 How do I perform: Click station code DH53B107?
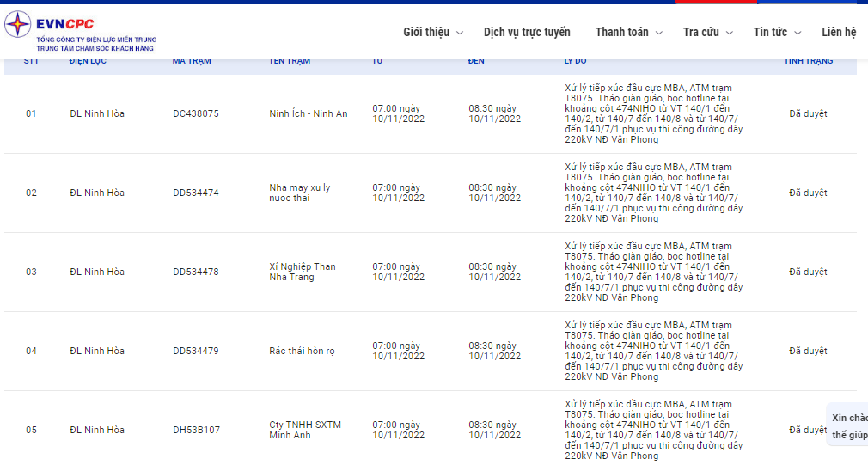coord(196,430)
